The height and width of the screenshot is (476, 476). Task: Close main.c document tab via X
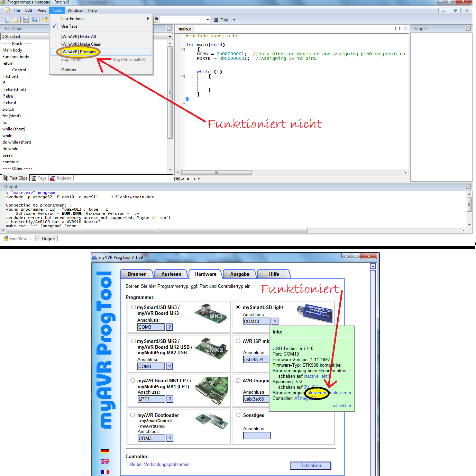[405, 29]
